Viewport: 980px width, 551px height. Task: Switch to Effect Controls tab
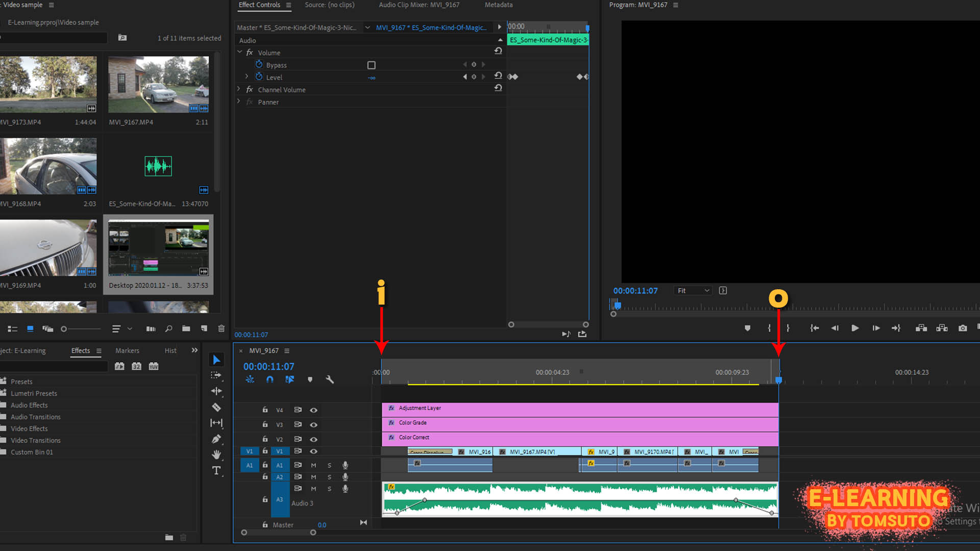(x=259, y=5)
